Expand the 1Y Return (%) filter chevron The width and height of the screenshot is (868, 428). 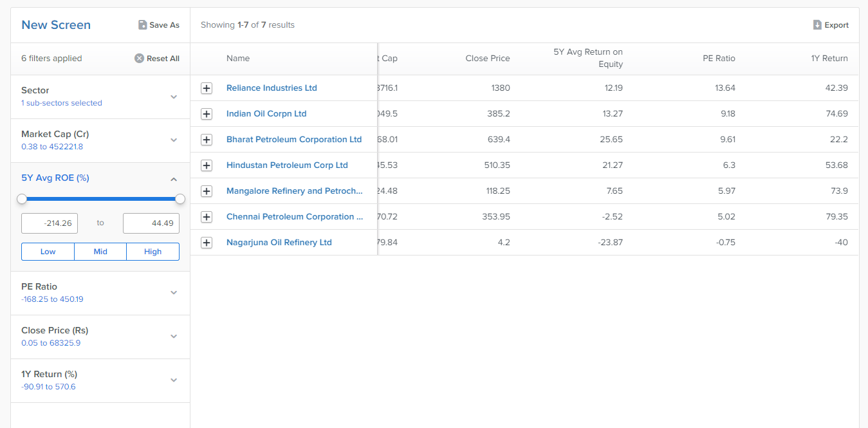tap(174, 380)
